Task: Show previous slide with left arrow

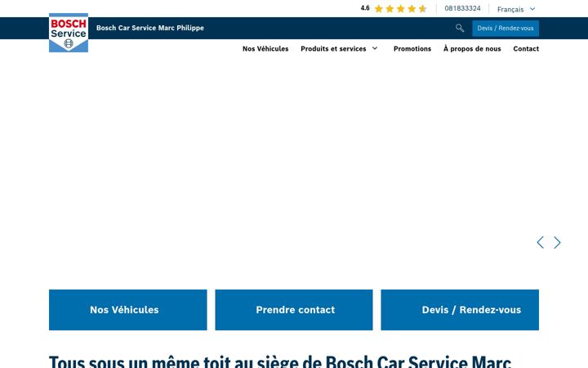Action: [x=541, y=243]
